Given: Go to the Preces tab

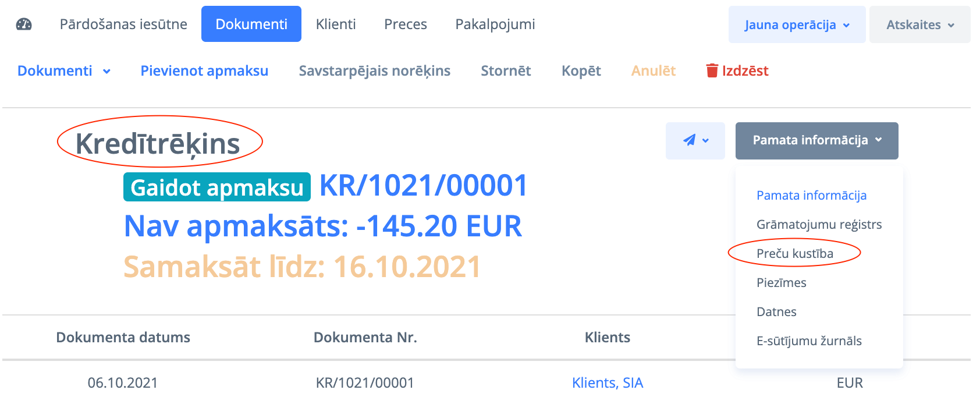Looking at the screenshot, I should (x=406, y=24).
